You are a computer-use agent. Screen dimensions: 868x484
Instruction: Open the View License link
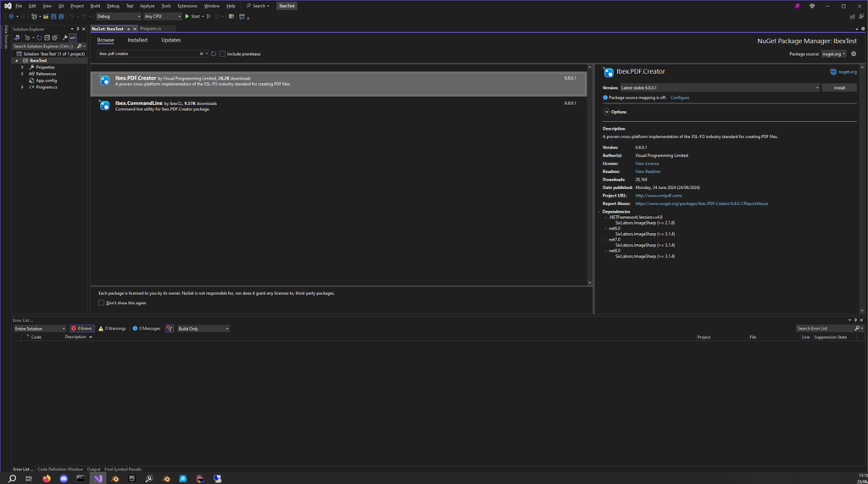click(647, 164)
